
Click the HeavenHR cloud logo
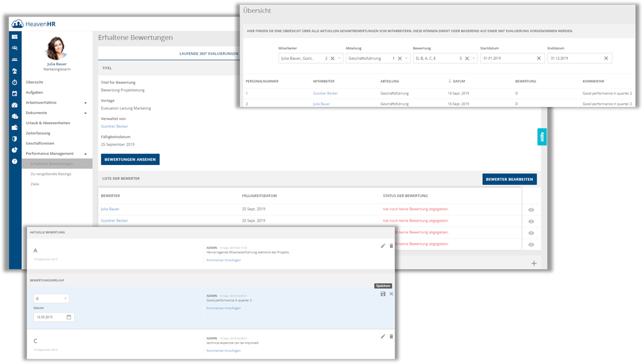(18, 24)
